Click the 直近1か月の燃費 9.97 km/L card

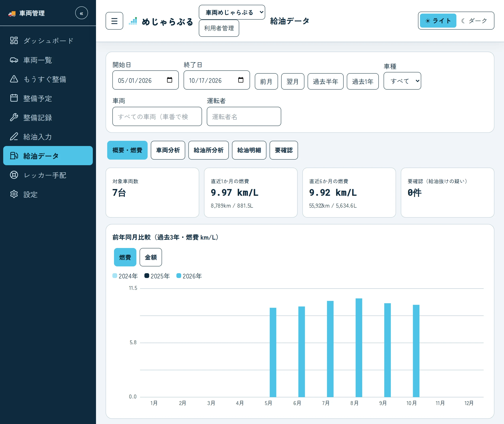[251, 193]
